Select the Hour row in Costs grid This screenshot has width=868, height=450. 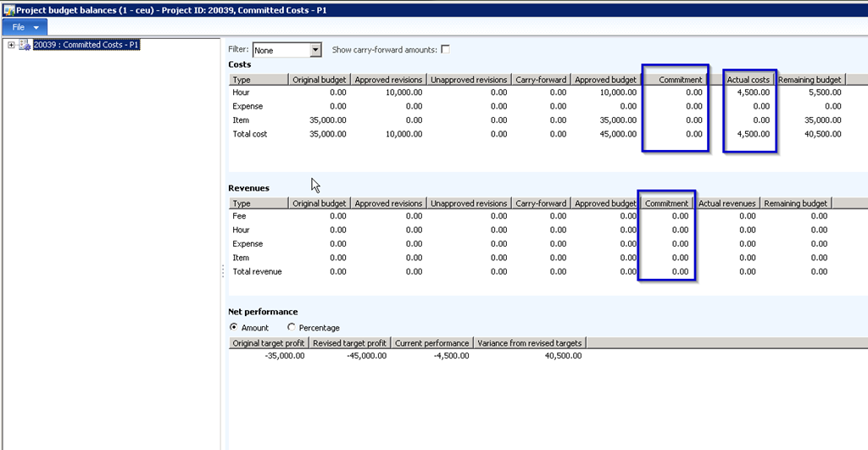point(242,92)
